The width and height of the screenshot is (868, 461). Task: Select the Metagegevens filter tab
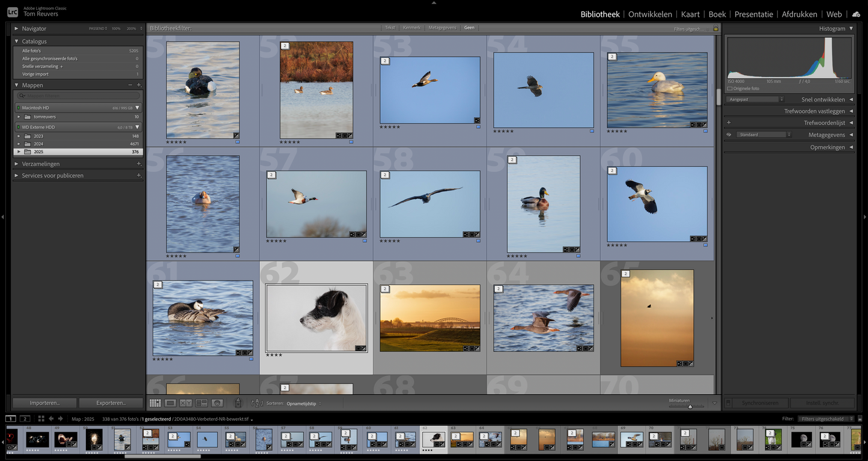pyautogui.click(x=442, y=28)
